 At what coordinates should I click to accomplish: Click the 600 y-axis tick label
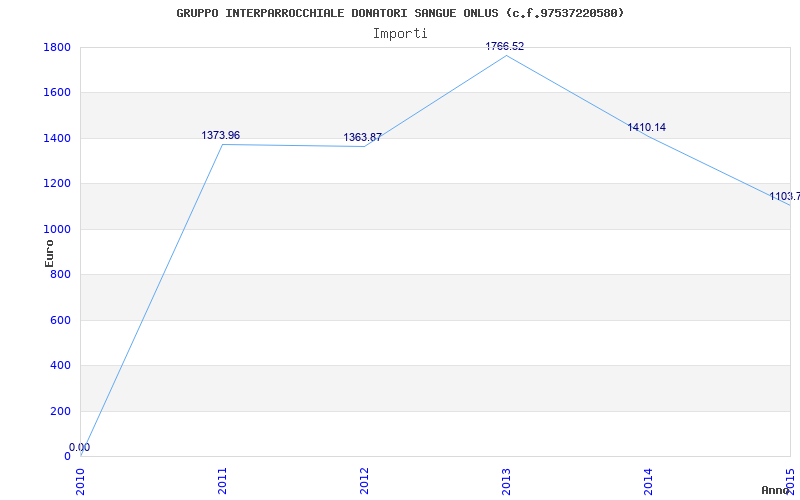tap(61, 320)
